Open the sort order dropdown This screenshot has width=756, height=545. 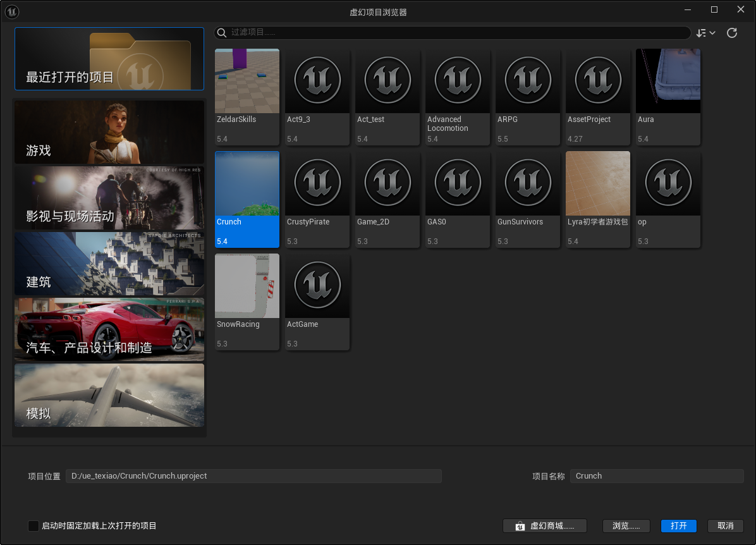(x=705, y=33)
